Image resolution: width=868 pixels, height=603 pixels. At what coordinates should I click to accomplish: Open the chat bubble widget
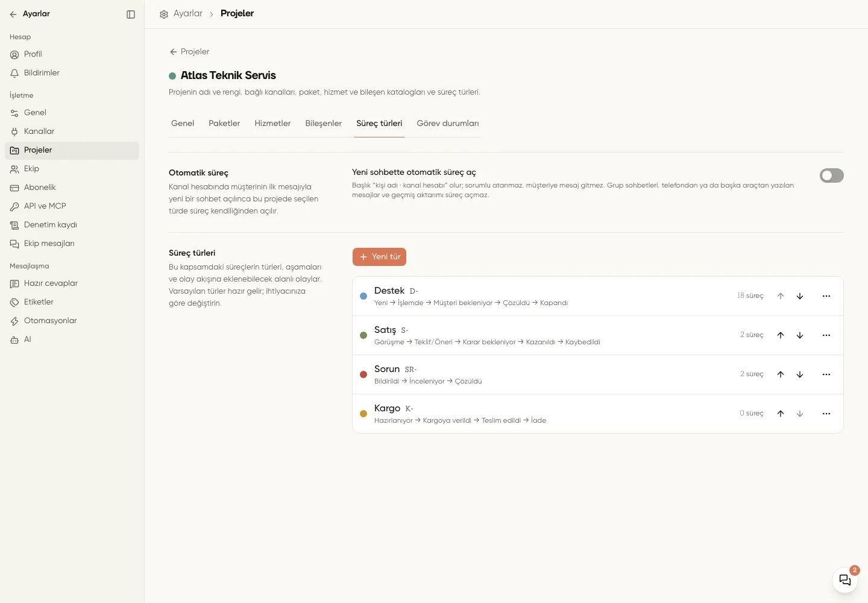click(x=845, y=580)
